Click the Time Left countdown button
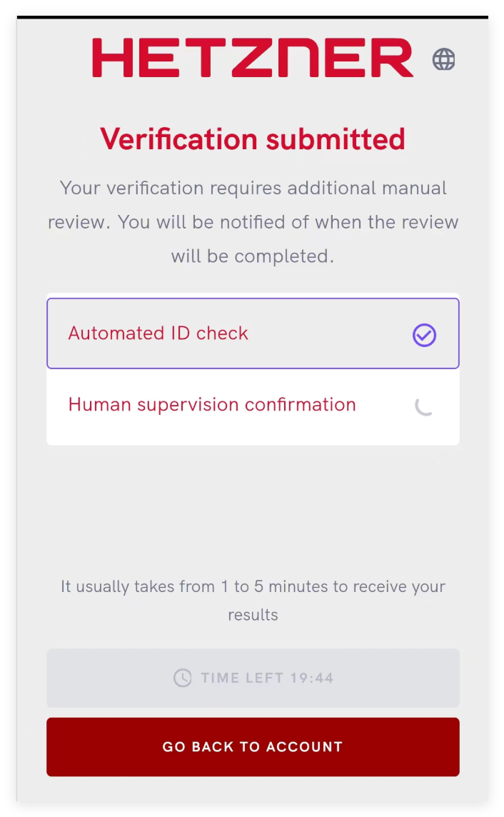Viewport: 504px width, 817px height. pyautogui.click(x=253, y=678)
